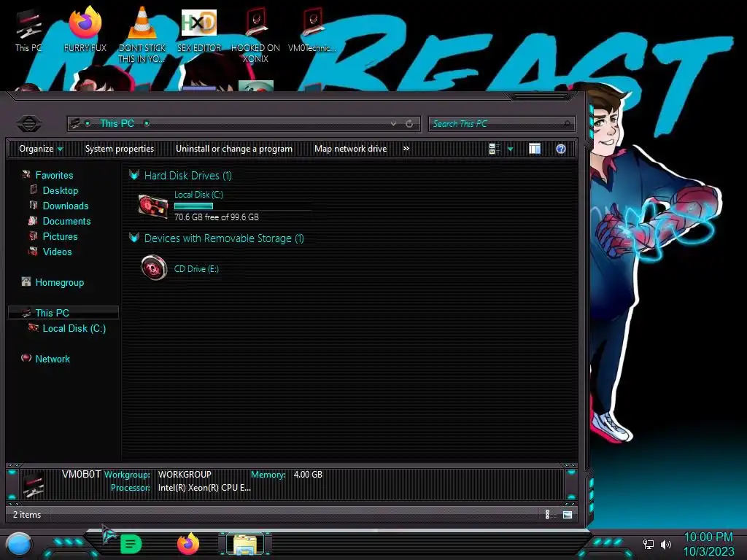This screenshot has width=747, height=560.
Task: Collapse Devices with Removable Storage group
Action: click(134, 238)
